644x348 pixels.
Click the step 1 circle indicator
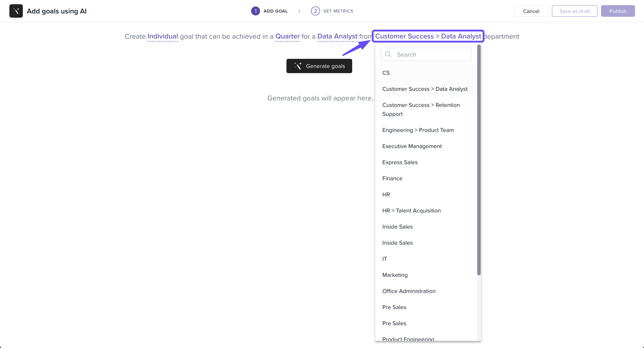pyautogui.click(x=255, y=11)
